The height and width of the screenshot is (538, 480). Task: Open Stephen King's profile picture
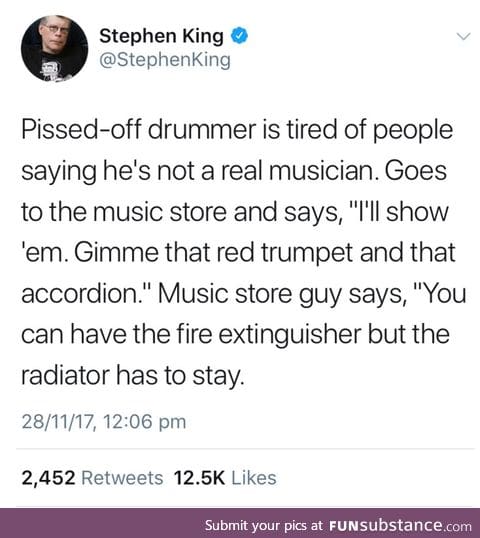54,48
